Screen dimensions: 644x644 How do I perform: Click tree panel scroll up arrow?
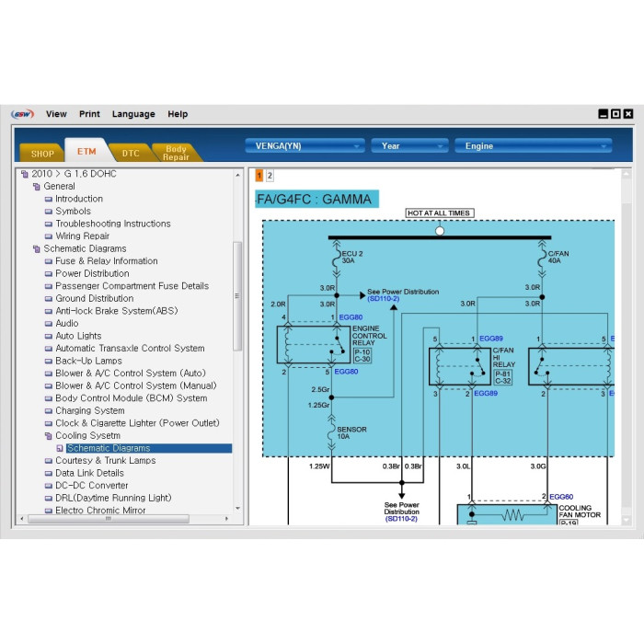click(x=237, y=175)
